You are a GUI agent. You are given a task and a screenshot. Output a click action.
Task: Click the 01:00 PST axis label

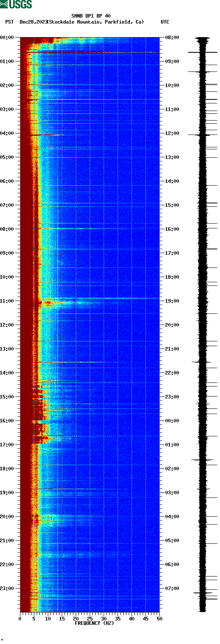click(7, 61)
